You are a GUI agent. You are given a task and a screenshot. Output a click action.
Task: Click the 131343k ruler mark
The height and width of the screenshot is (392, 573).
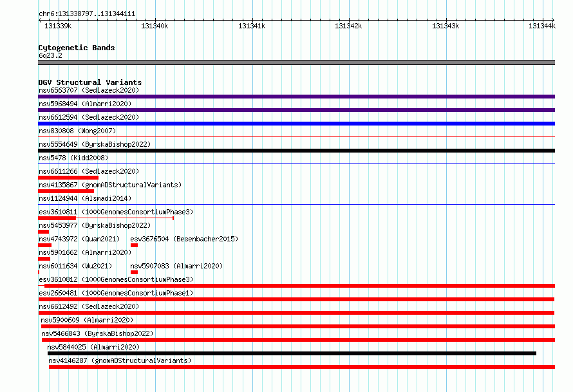point(446,26)
